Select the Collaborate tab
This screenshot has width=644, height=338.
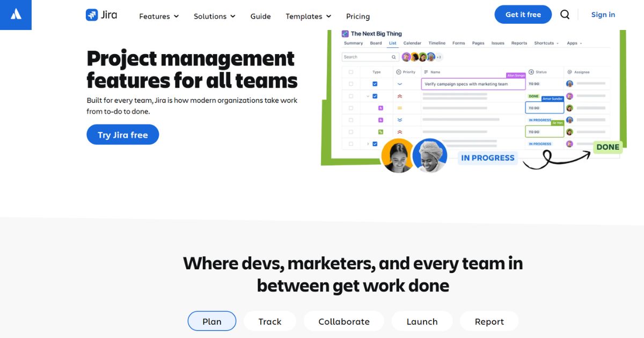pos(343,321)
